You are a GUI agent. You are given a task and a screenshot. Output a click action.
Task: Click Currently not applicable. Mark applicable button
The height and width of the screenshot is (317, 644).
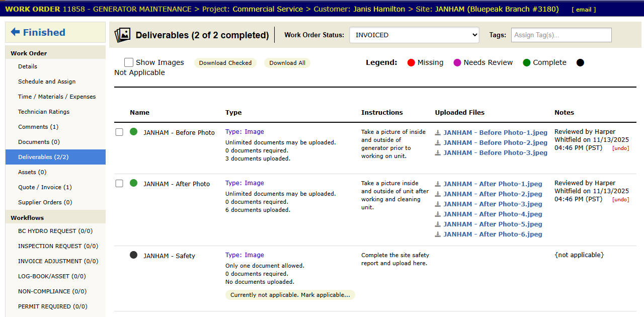click(290, 295)
